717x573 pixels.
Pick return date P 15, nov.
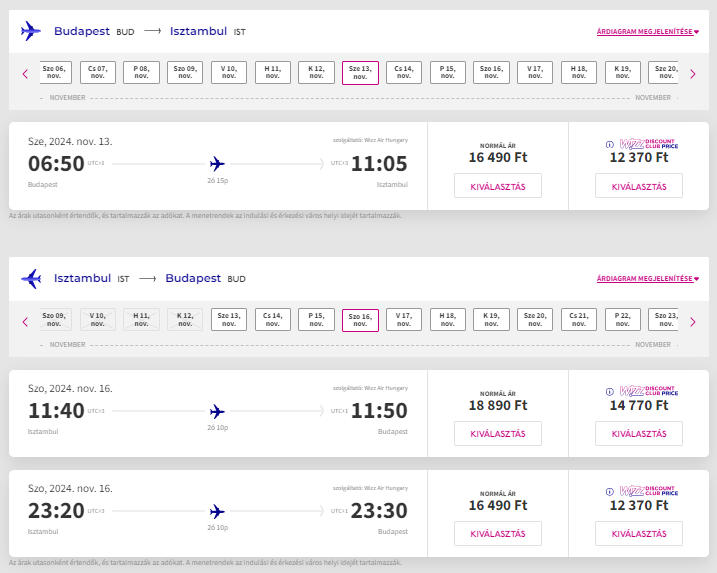[316, 320]
